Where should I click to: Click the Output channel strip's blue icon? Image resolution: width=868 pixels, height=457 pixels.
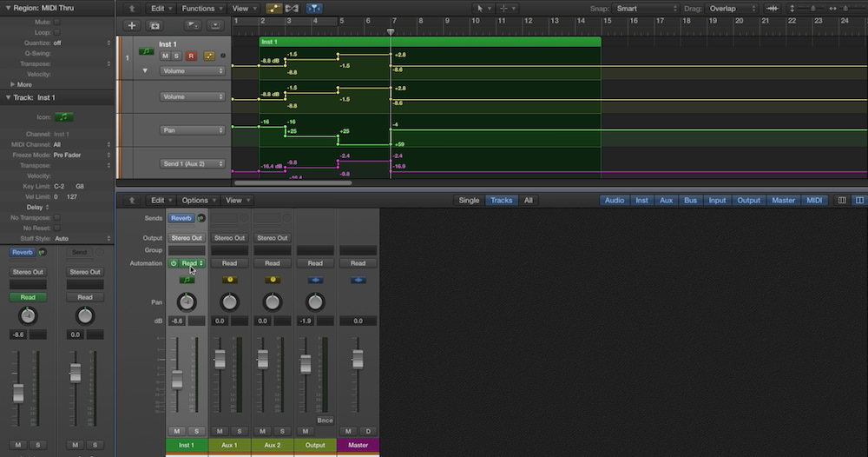(x=315, y=281)
